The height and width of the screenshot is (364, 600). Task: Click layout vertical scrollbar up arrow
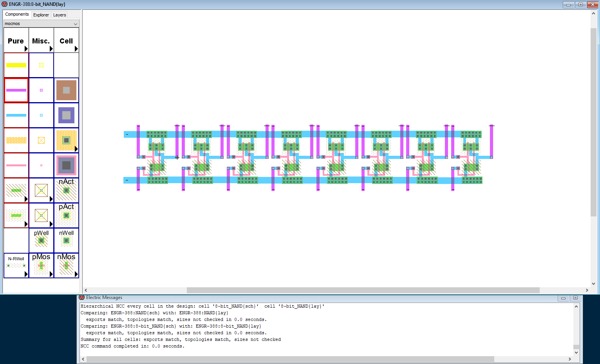pos(593,13)
